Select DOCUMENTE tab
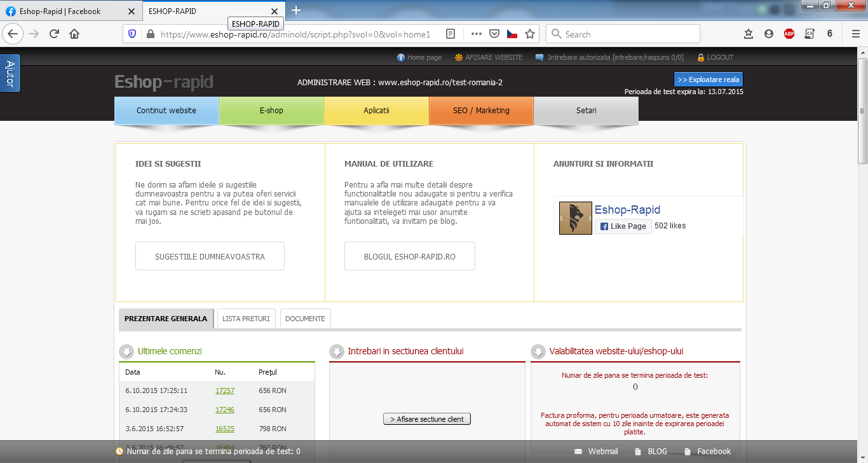868x463 pixels. point(305,319)
